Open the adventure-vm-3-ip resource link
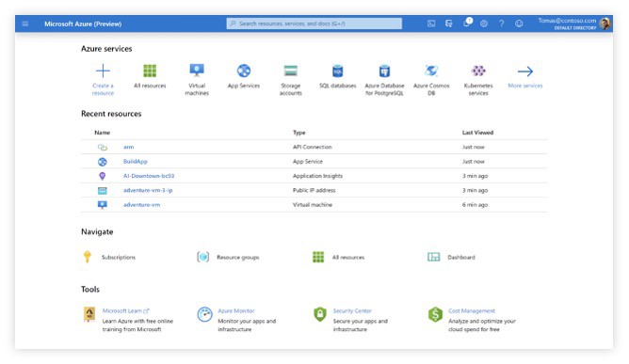The width and height of the screenshot is (629, 364). [x=148, y=190]
